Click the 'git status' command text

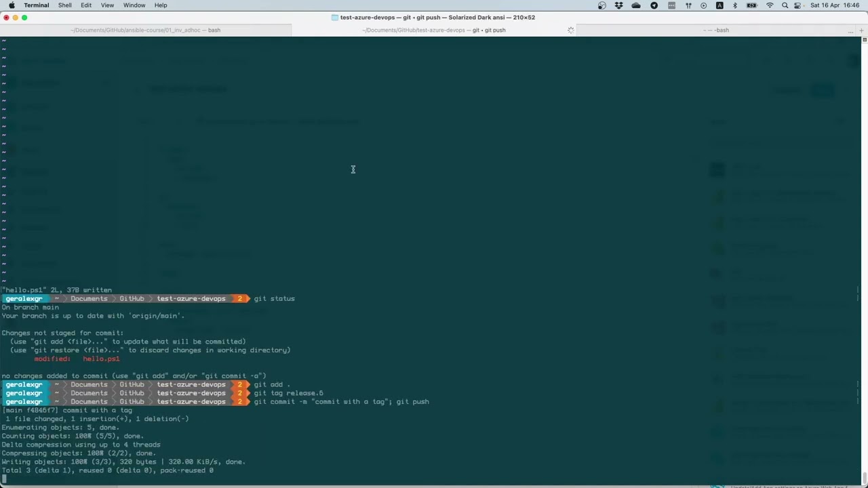point(274,299)
